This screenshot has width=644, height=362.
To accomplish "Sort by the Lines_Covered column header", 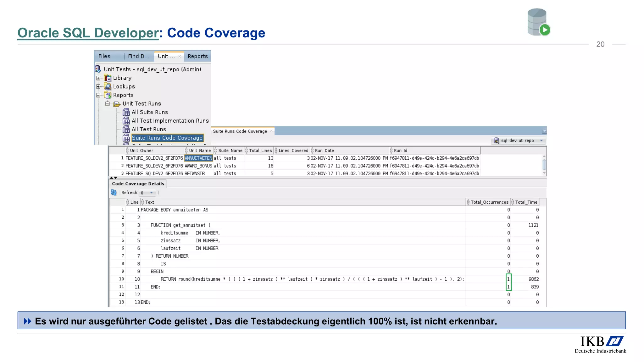I will [x=292, y=151].
